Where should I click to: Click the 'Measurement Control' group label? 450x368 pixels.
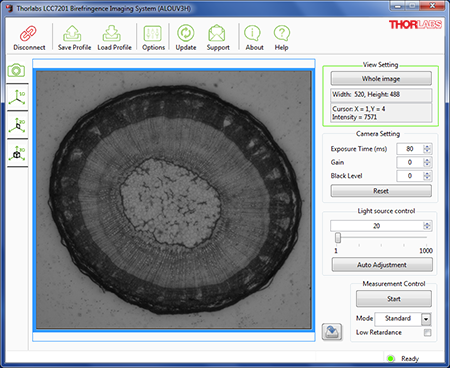pyautogui.click(x=394, y=284)
